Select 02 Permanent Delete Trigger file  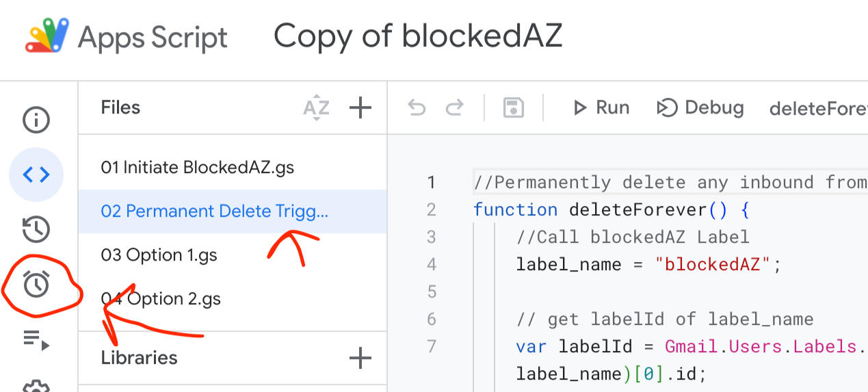tap(215, 211)
